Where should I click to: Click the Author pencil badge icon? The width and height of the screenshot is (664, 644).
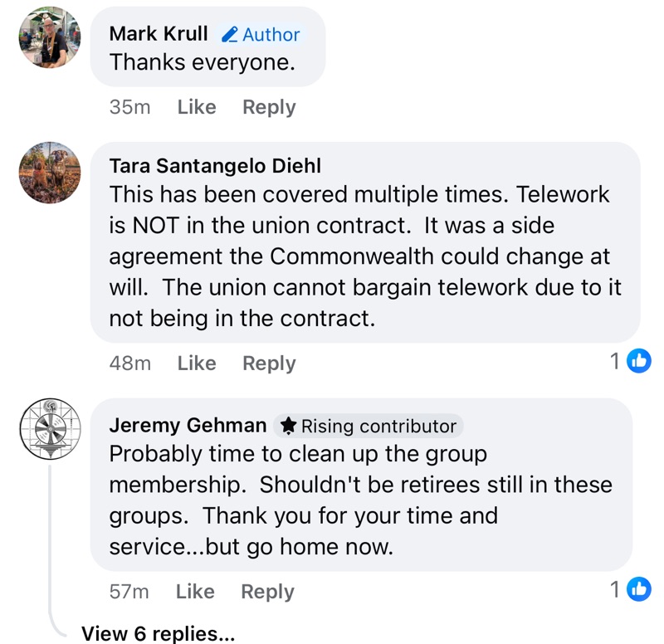230,35
